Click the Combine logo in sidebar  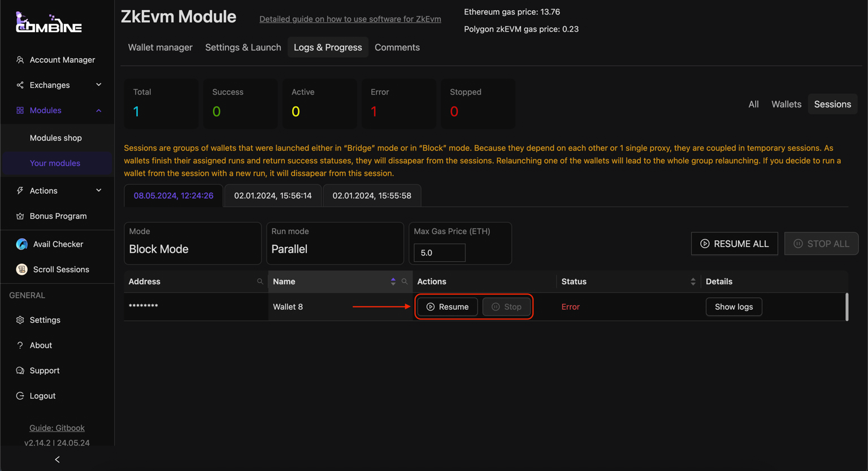(49, 23)
